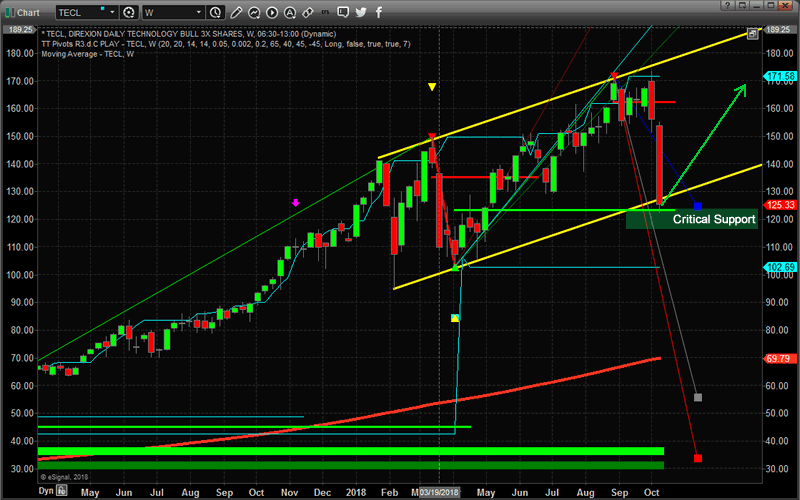Viewport: 800px width, 500px height.
Task: Open the TECL symbol dropdown
Action: click(112, 12)
